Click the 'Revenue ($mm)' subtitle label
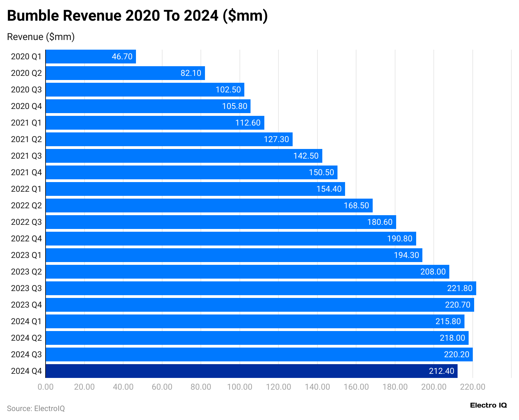 point(41,37)
